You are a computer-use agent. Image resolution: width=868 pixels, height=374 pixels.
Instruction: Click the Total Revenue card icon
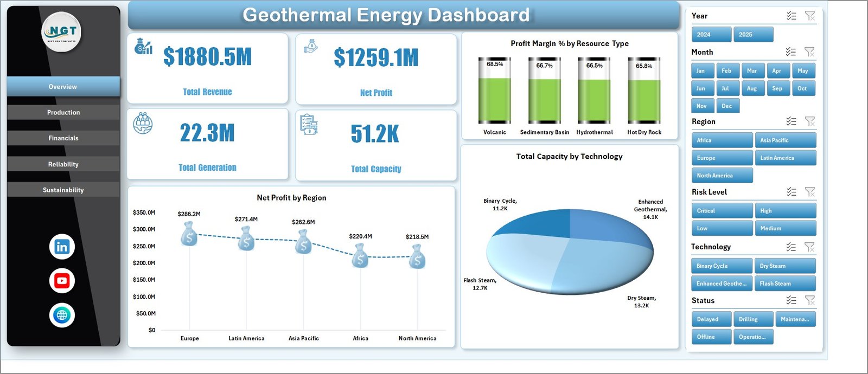click(143, 47)
